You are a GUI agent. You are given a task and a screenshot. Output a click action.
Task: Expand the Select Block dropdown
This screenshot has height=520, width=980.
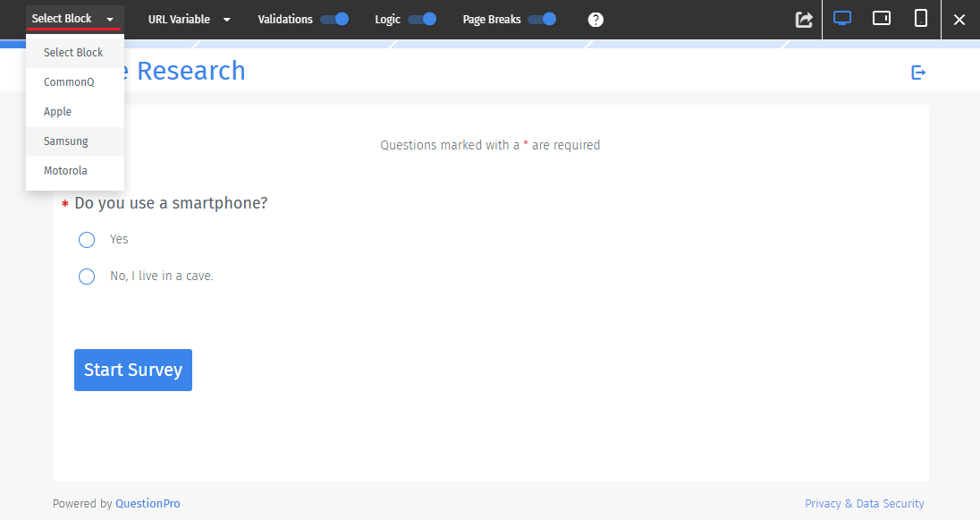(74, 18)
